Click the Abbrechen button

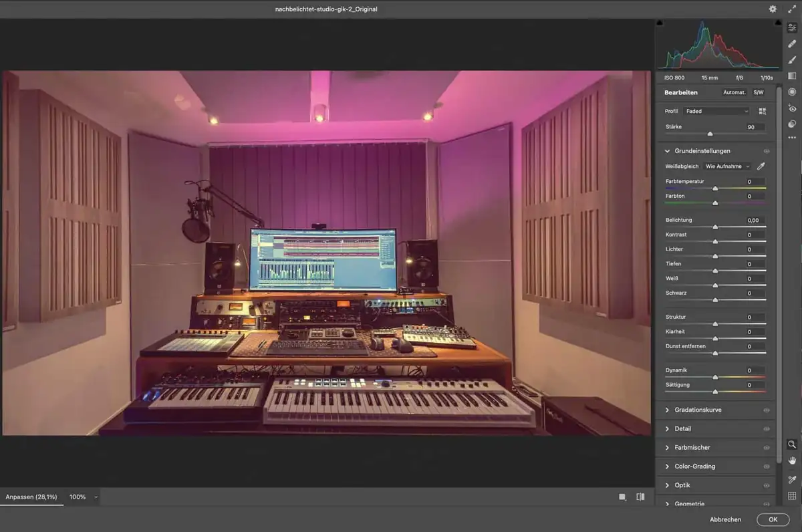(725, 519)
